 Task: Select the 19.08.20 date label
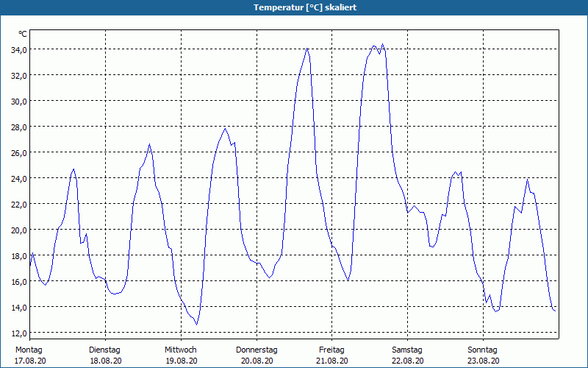[x=182, y=361]
